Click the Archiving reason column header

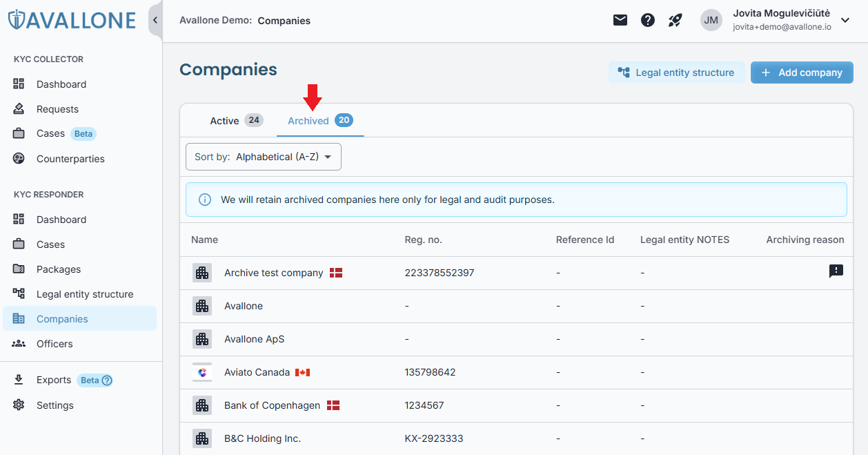[805, 240]
